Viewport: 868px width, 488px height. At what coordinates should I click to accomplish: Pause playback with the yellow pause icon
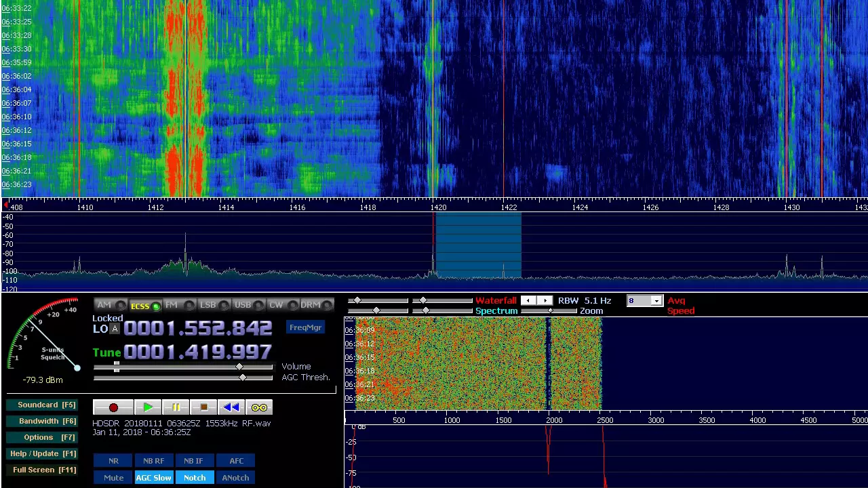click(176, 407)
